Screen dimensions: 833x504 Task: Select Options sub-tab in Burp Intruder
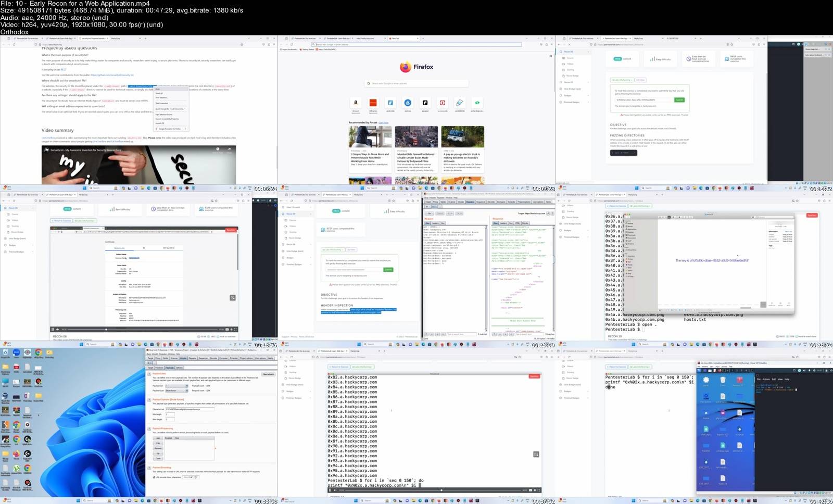click(x=179, y=368)
